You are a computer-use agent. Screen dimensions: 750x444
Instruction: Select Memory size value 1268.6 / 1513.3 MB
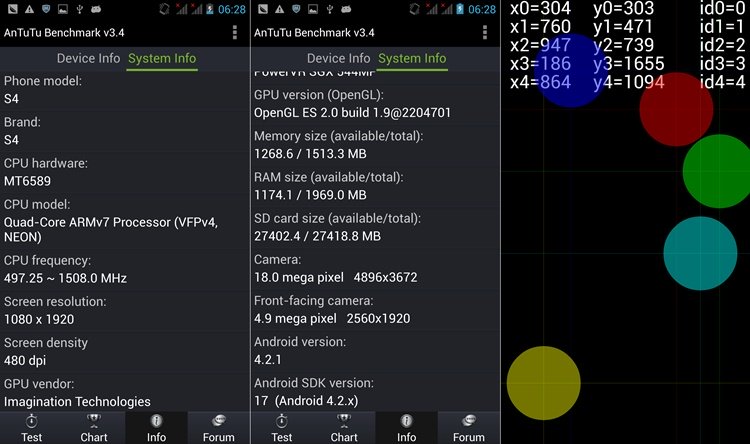[310, 154]
